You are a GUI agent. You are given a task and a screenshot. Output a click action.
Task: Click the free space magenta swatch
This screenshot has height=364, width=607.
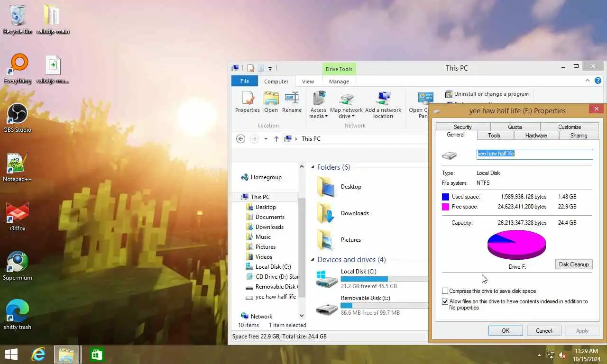(x=445, y=207)
